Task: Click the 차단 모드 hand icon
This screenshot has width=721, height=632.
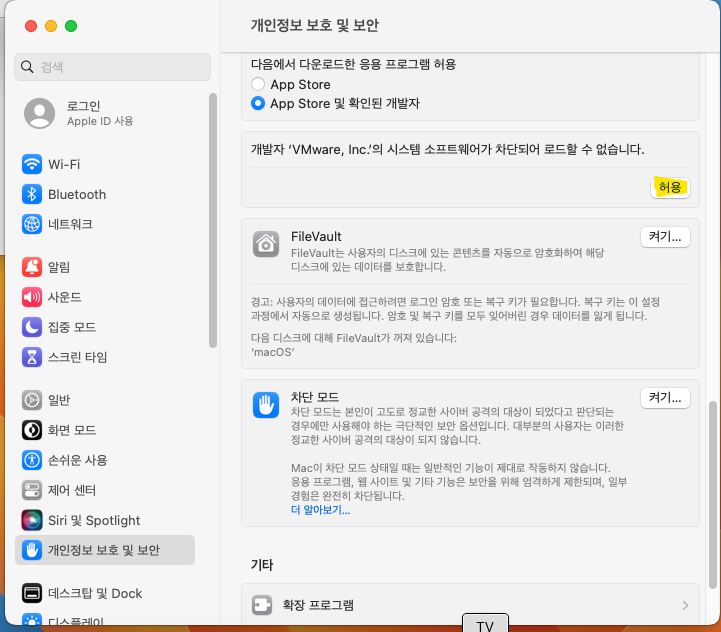Action: 266,405
